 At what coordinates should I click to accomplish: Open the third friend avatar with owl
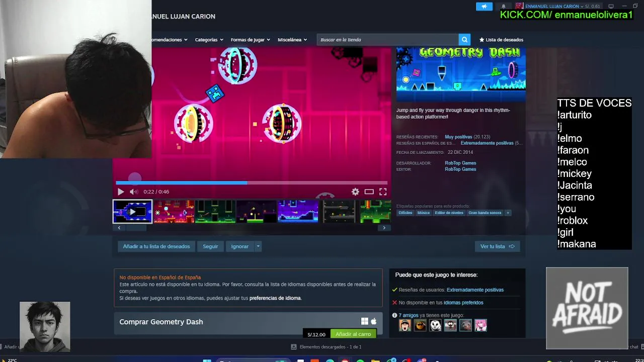435,325
